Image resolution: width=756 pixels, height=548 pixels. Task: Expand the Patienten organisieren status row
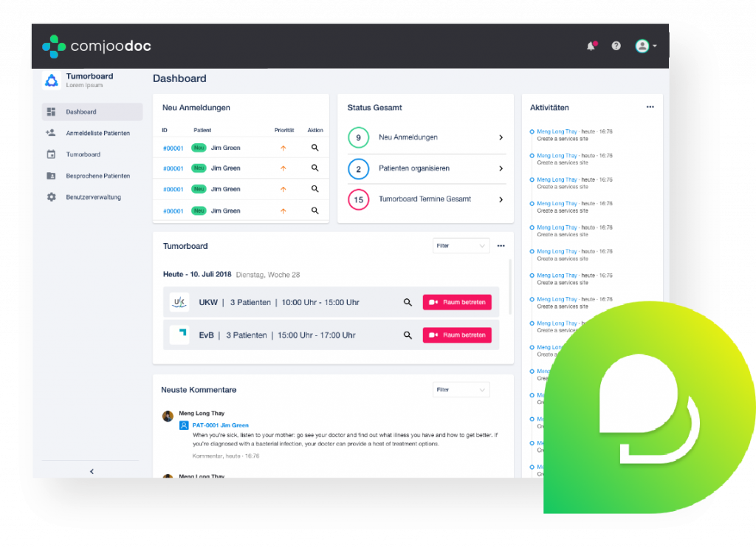click(x=426, y=169)
